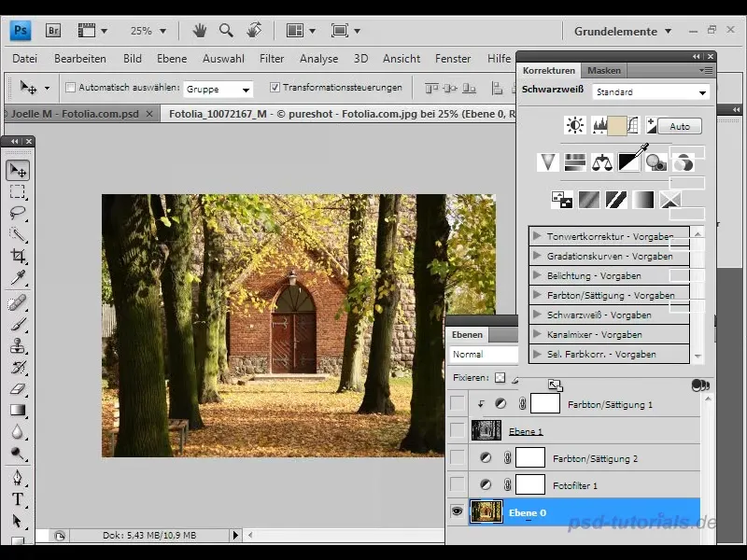
Task: Add a Black & White adjustment
Action: coord(628,161)
